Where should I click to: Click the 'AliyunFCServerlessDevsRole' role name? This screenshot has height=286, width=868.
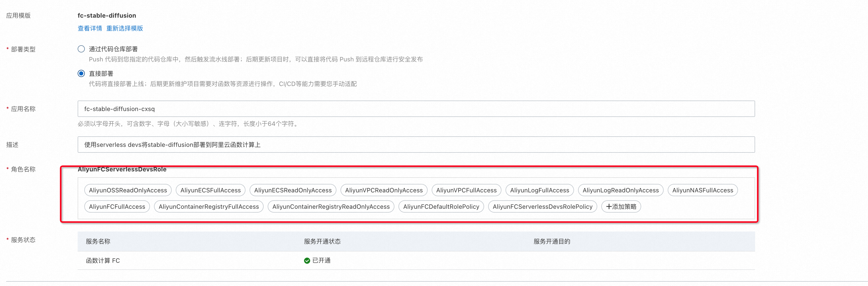tap(122, 169)
